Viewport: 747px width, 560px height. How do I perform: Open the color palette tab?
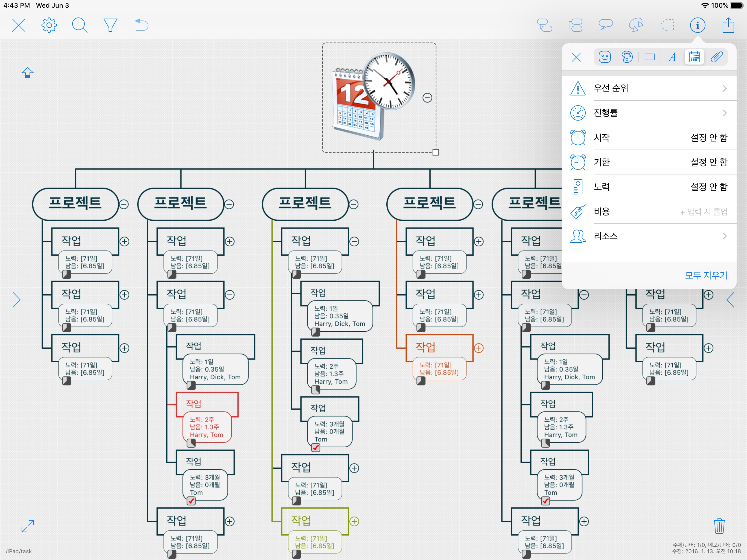[627, 57]
